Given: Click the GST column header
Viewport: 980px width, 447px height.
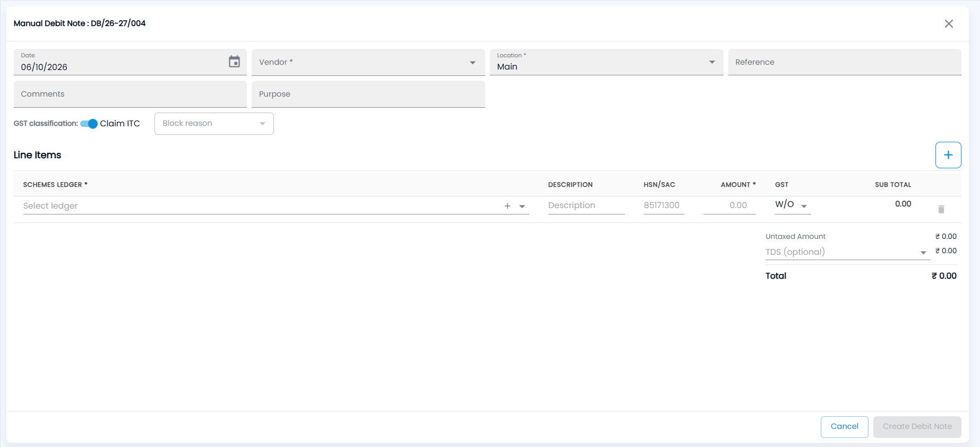Looking at the screenshot, I should [x=781, y=185].
